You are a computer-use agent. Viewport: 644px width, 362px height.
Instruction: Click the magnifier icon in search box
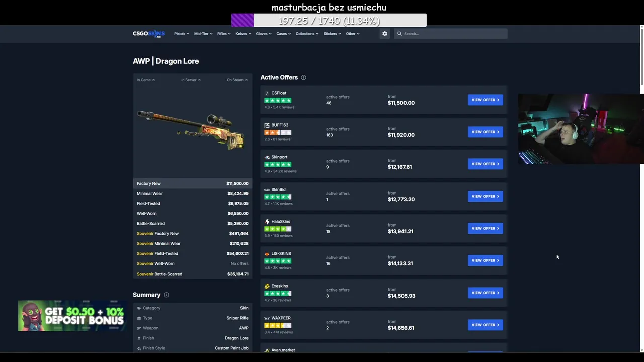pyautogui.click(x=399, y=34)
